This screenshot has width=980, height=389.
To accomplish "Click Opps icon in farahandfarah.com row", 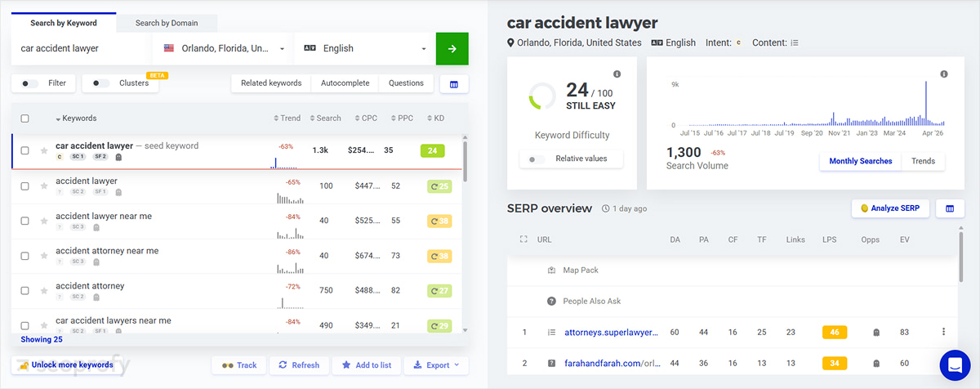I will pyautogui.click(x=876, y=364).
